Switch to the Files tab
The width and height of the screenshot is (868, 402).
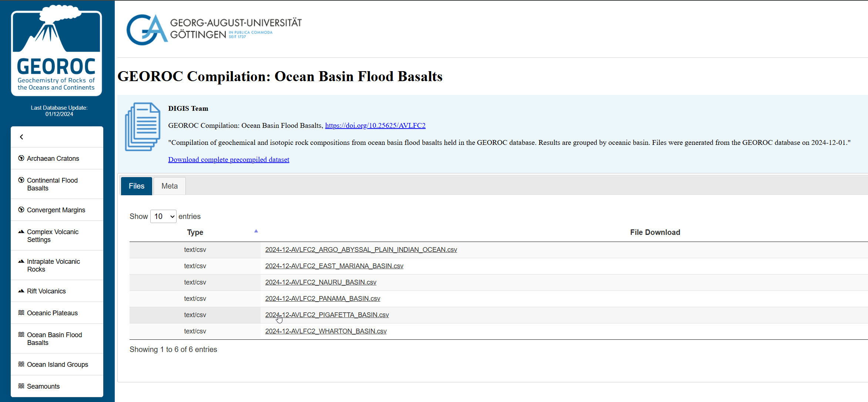(x=137, y=186)
